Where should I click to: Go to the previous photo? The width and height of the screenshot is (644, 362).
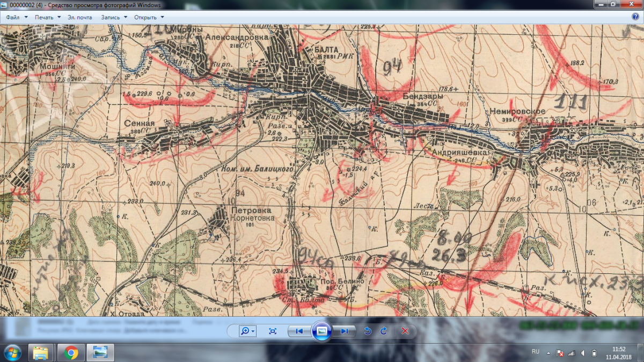pyautogui.click(x=299, y=331)
